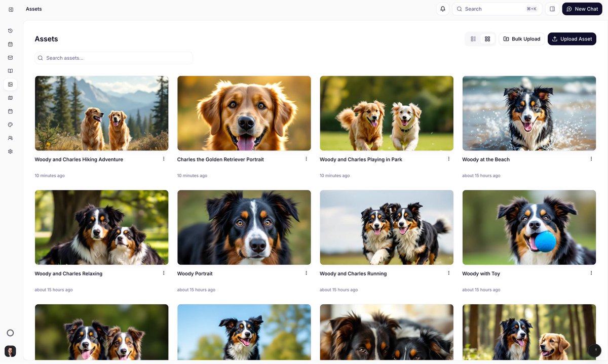Viewport: 608px width, 364px height.
Task: Toggle the left sidebar panel icon
Action: [x=11, y=9]
